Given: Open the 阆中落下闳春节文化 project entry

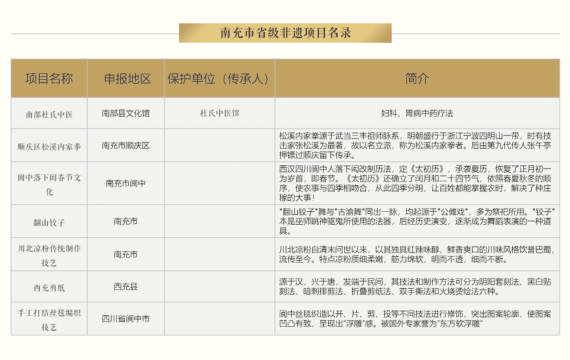Looking at the screenshot, I should 49,184.
